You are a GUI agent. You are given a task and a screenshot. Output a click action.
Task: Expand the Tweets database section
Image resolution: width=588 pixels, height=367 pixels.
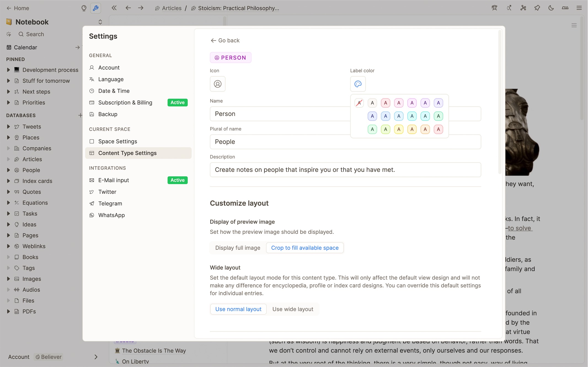point(9,126)
